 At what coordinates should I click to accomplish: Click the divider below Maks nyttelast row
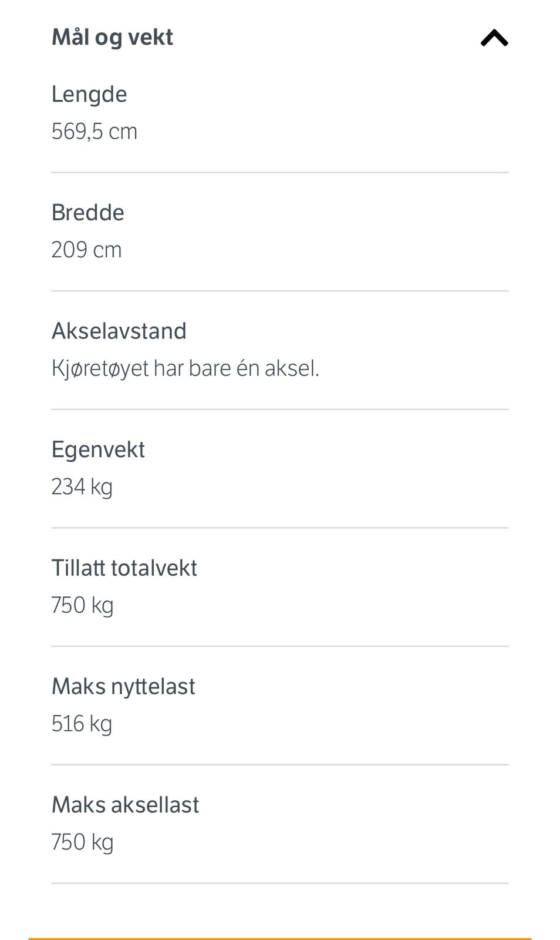(x=280, y=764)
